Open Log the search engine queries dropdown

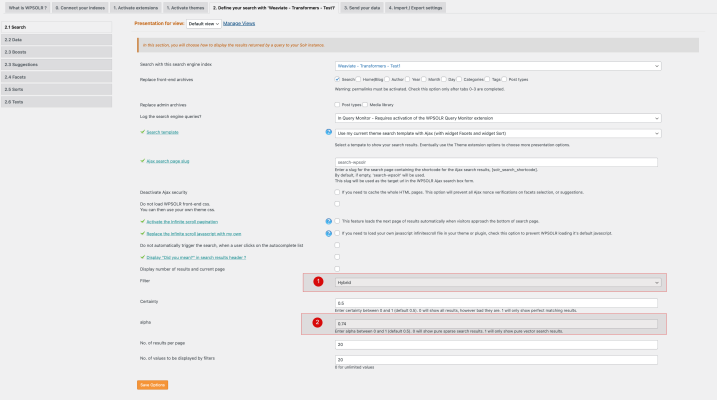pos(498,118)
